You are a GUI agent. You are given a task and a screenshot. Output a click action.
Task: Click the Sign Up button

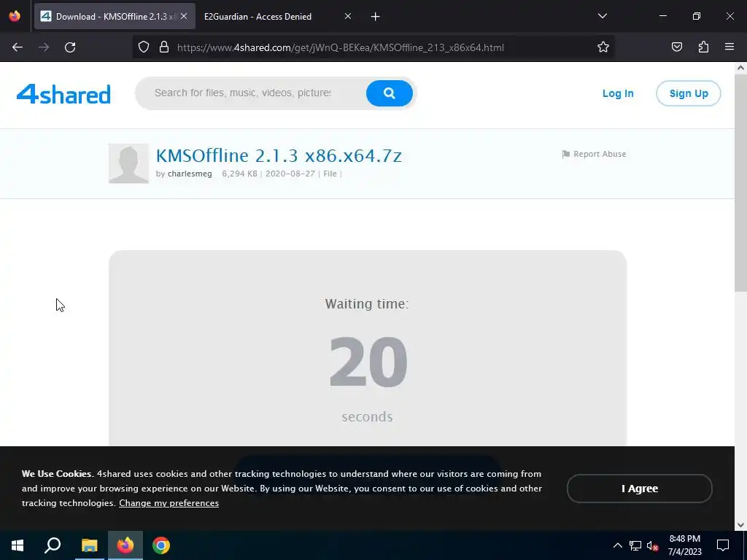(689, 93)
